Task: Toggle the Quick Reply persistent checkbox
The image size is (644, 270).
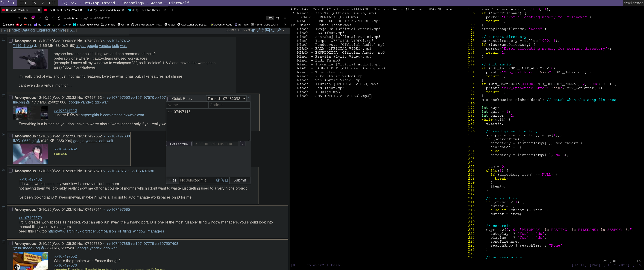Action: [x=169, y=99]
